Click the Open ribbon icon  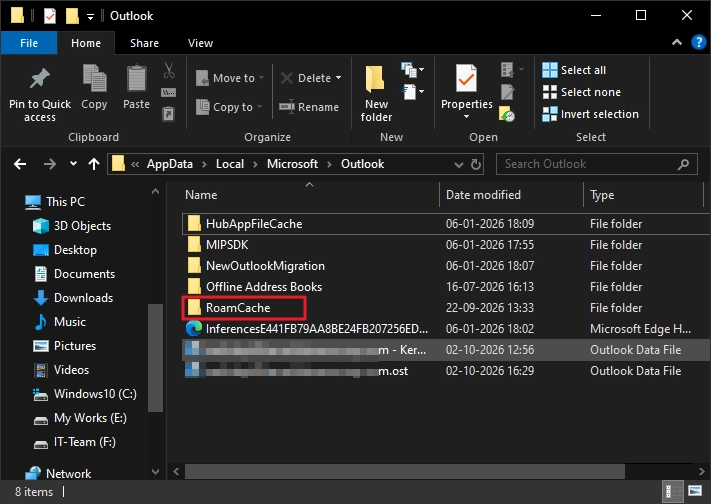[x=507, y=70]
